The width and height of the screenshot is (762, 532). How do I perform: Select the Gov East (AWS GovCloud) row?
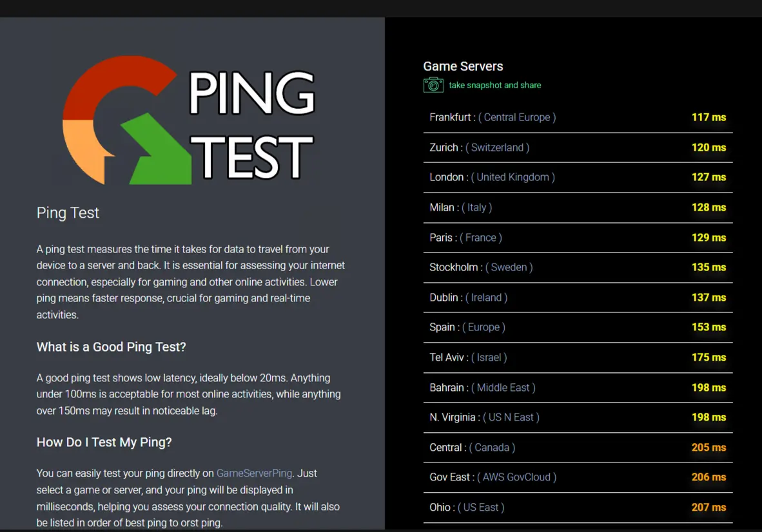click(578, 478)
